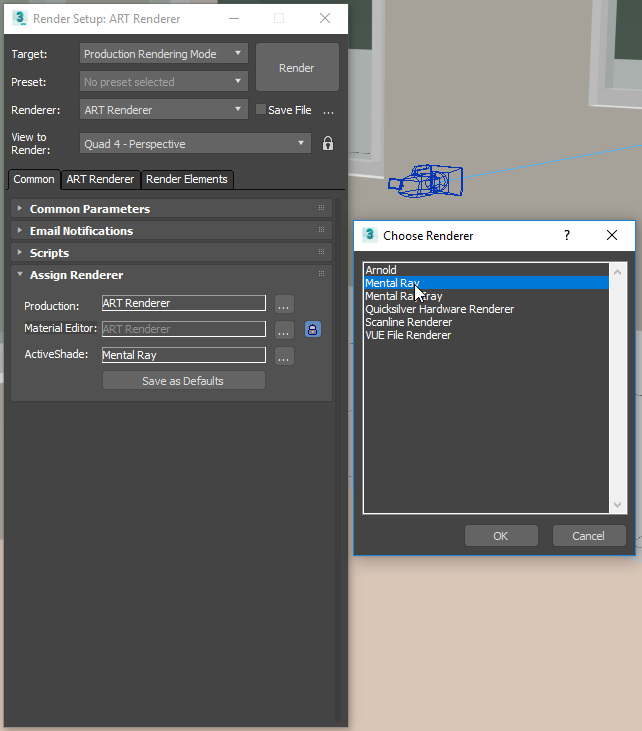Collapse the Assign Renderer rollout
This screenshot has width=642, height=731.
click(20, 274)
